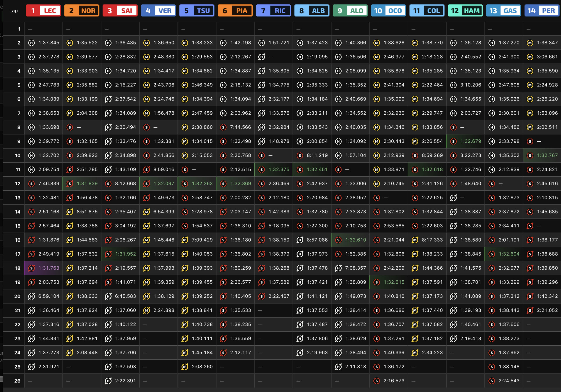
Task: Click the lap time 6:45.583
Action: [x=125, y=296]
